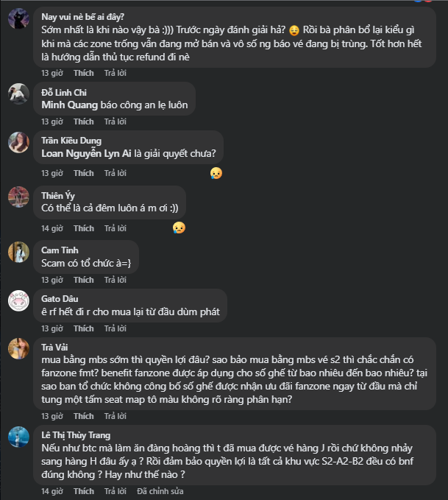
Task: Click Trà Vải's profile avatar
Action: point(18,349)
